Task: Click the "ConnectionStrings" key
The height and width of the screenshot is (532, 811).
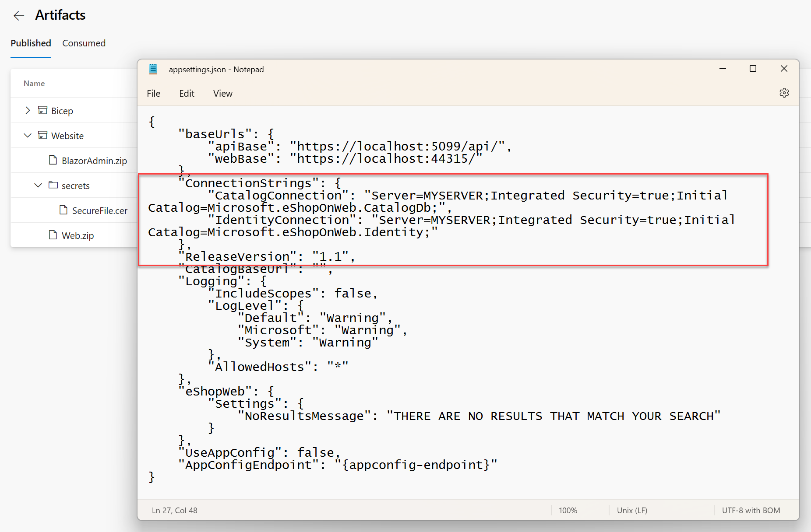Action: [249, 183]
